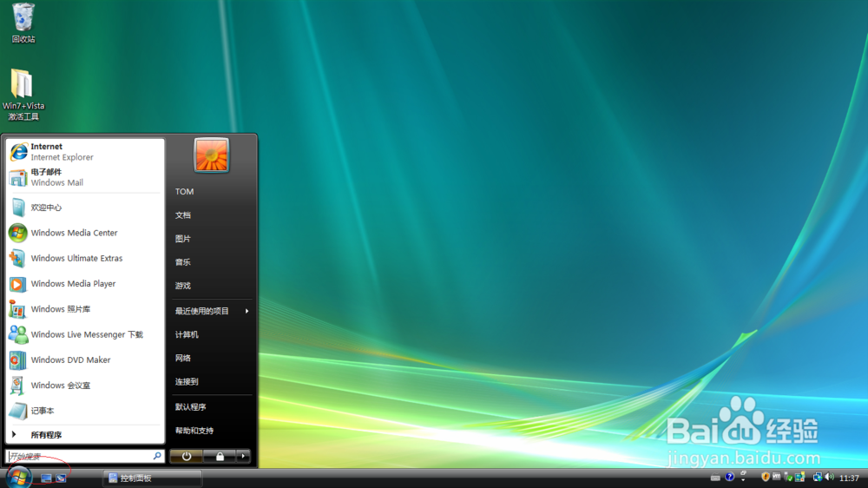868x488 pixels.
Task: Open the 欢迎中心 Welcome Center item
Action: click(85, 208)
